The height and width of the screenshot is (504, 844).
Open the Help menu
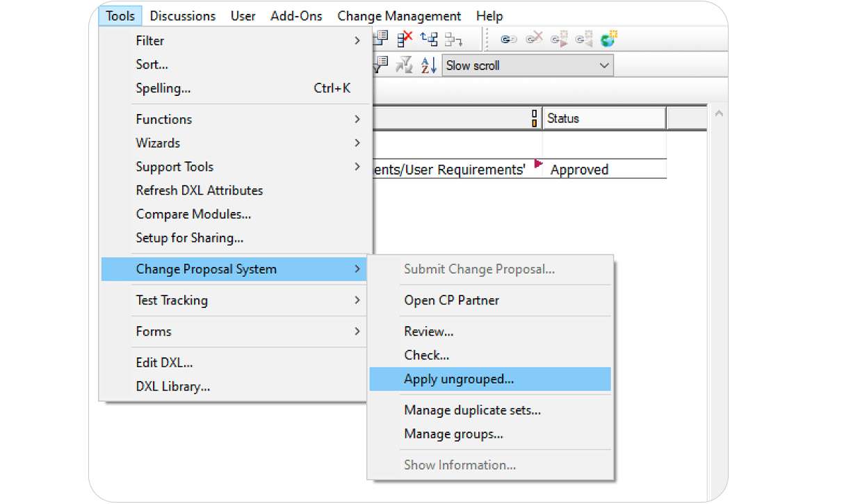pyautogui.click(x=489, y=15)
